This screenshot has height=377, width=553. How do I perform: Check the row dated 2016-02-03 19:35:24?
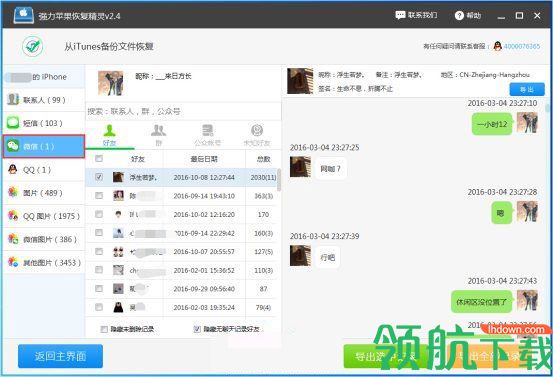(99, 307)
